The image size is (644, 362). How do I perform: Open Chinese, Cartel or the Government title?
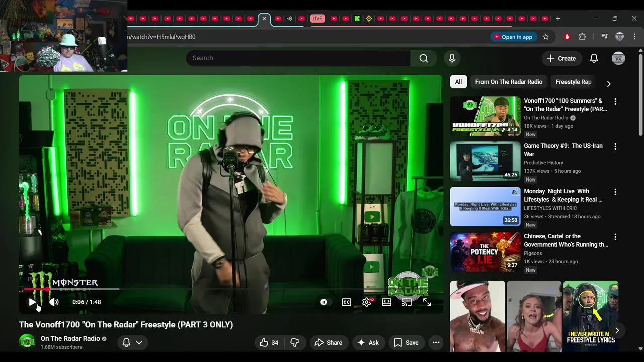[566, 240]
